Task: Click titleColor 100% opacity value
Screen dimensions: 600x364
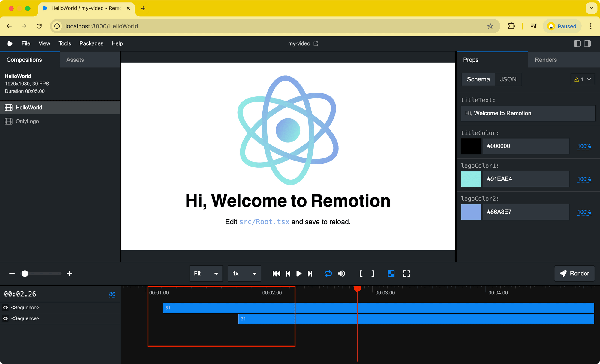Action: pos(584,146)
